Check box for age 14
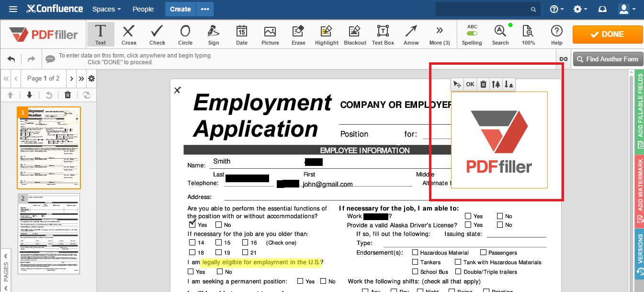The image size is (644, 292). pos(192,243)
